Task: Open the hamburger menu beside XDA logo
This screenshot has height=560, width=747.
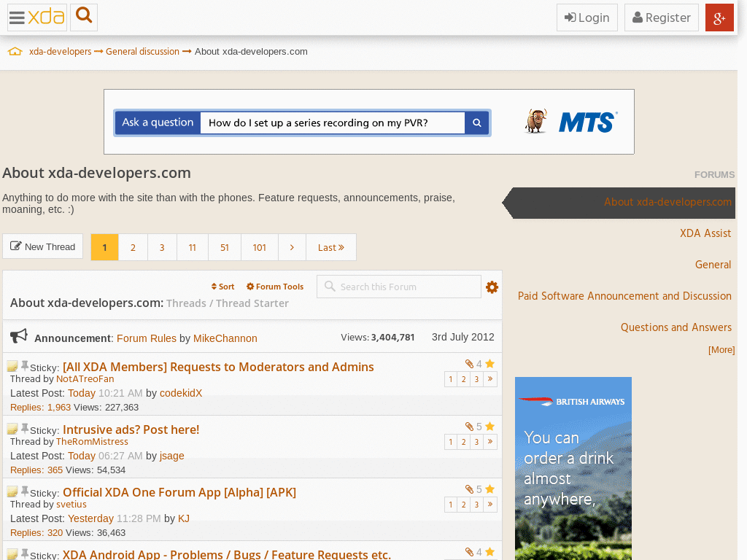Action: [17, 17]
